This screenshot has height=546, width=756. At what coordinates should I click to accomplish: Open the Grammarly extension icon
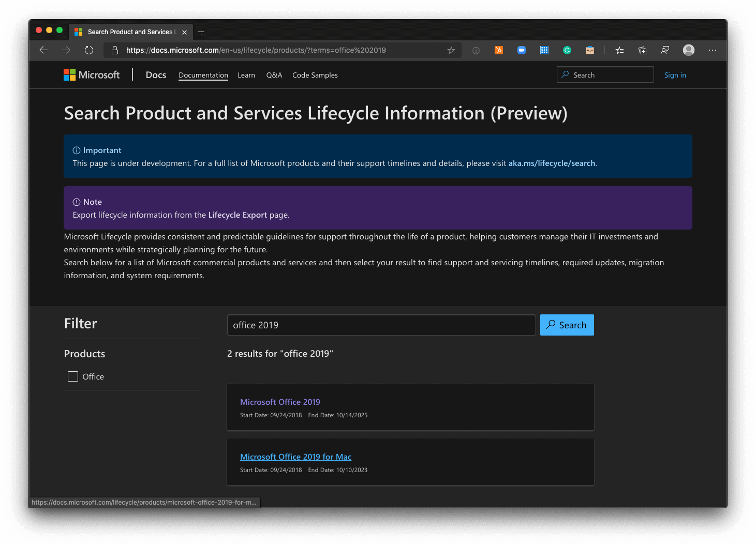pos(567,50)
